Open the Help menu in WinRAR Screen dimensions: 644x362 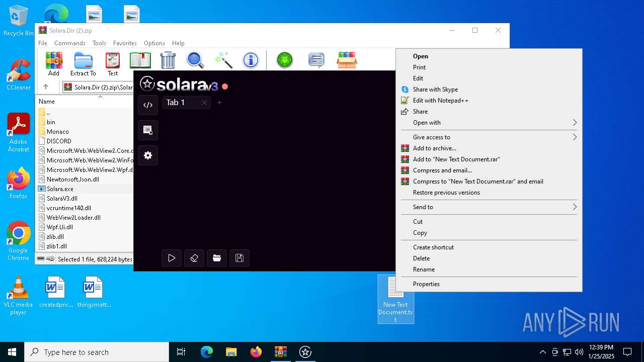pyautogui.click(x=178, y=43)
